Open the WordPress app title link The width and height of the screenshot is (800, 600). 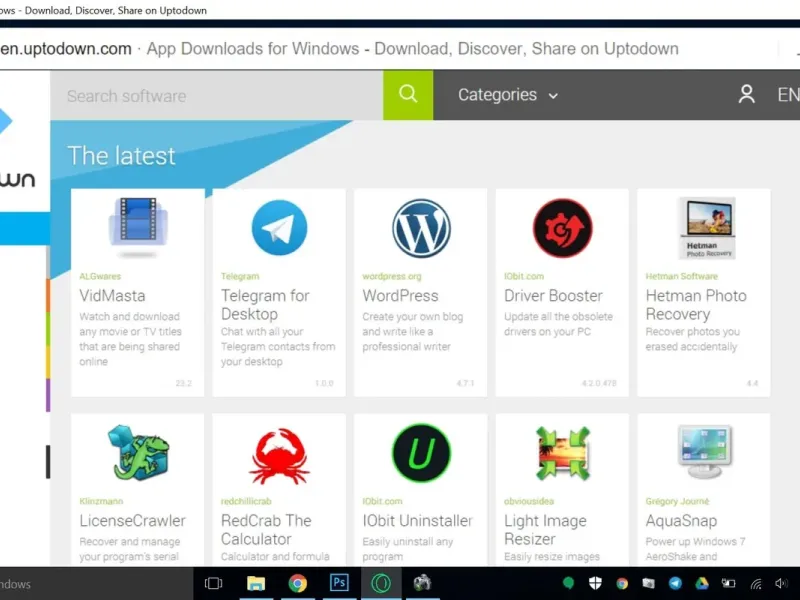[x=401, y=295]
